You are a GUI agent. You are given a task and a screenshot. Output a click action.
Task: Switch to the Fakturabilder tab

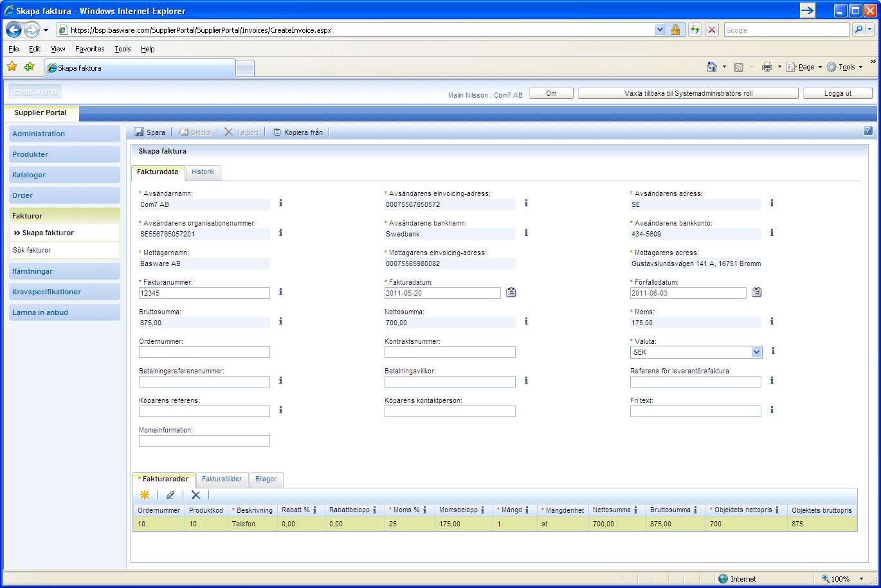(222, 479)
